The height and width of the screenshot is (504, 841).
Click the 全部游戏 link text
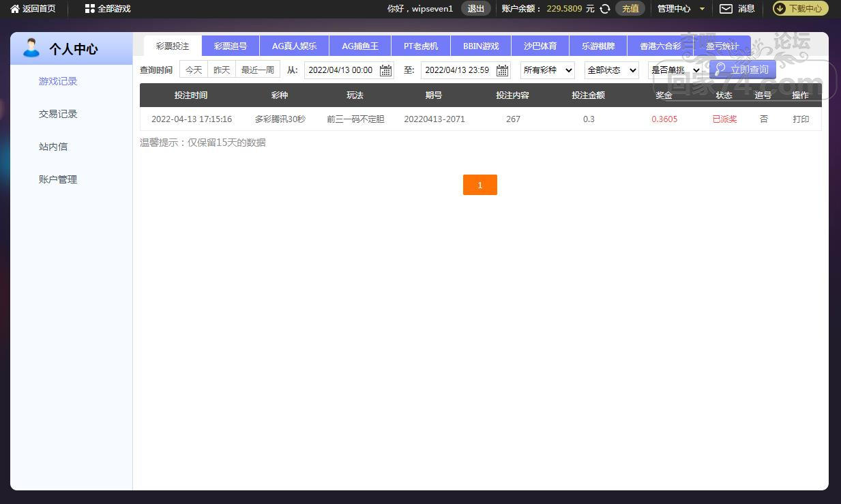114,9
